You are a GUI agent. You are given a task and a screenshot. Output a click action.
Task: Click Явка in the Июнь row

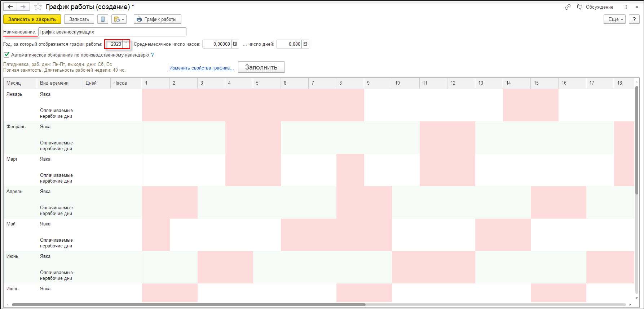click(45, 256)
